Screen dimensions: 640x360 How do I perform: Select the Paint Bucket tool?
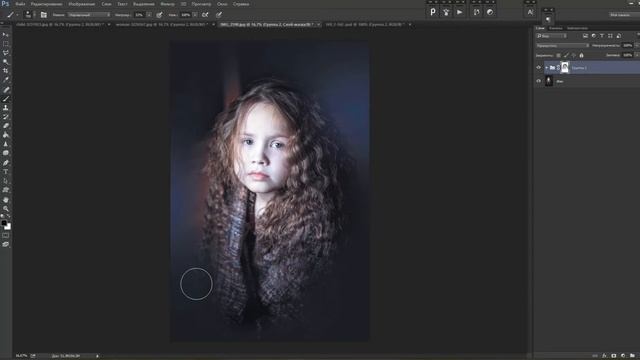click(6, 135)
